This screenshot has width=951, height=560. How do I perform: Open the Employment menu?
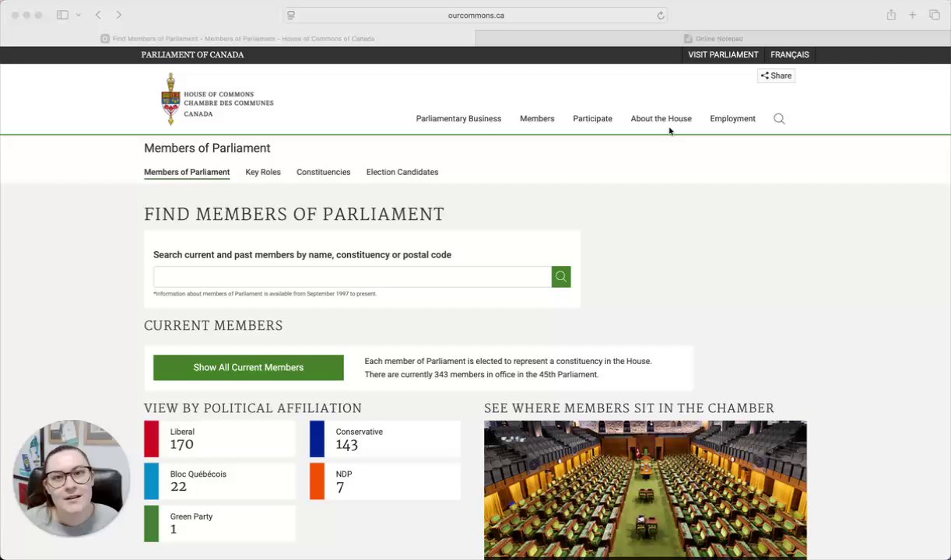(732, 118)
